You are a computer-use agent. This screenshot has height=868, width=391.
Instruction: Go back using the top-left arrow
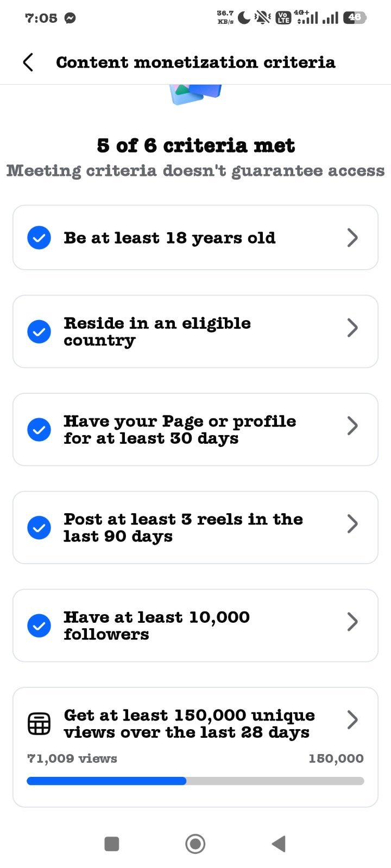[x=28, y=62]
